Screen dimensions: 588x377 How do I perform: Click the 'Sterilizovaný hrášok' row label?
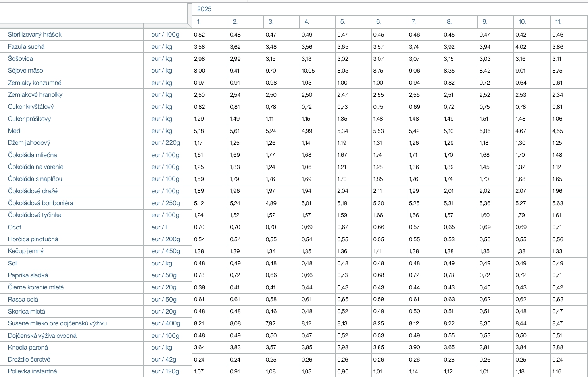35,35
